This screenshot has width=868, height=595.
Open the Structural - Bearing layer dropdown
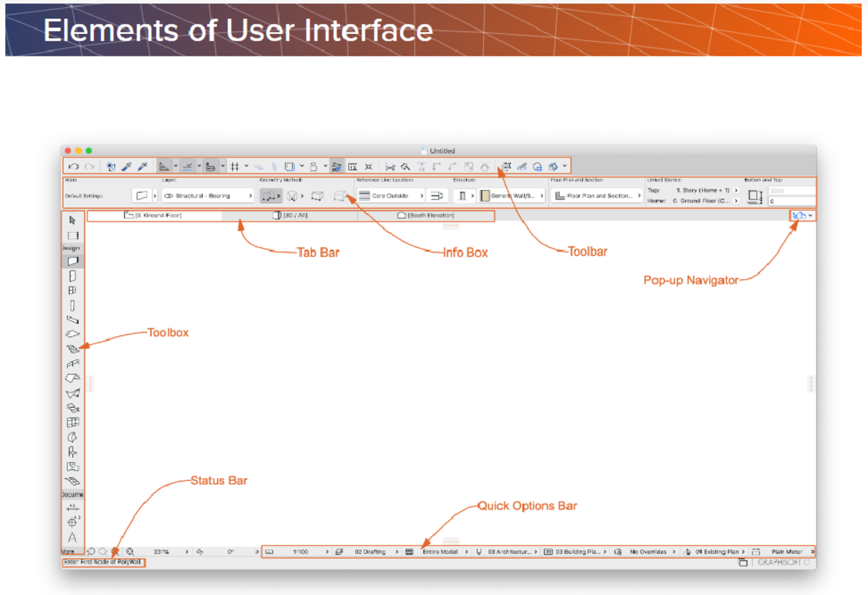click(x=208, y=196)
